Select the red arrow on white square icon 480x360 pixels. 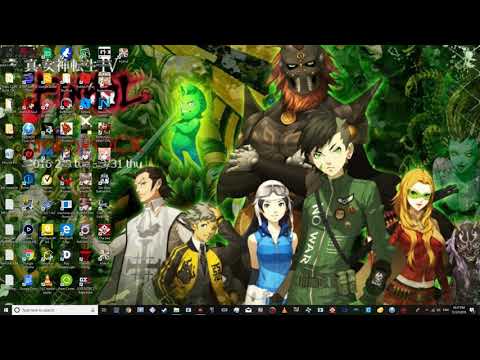[x=66, y=128]
